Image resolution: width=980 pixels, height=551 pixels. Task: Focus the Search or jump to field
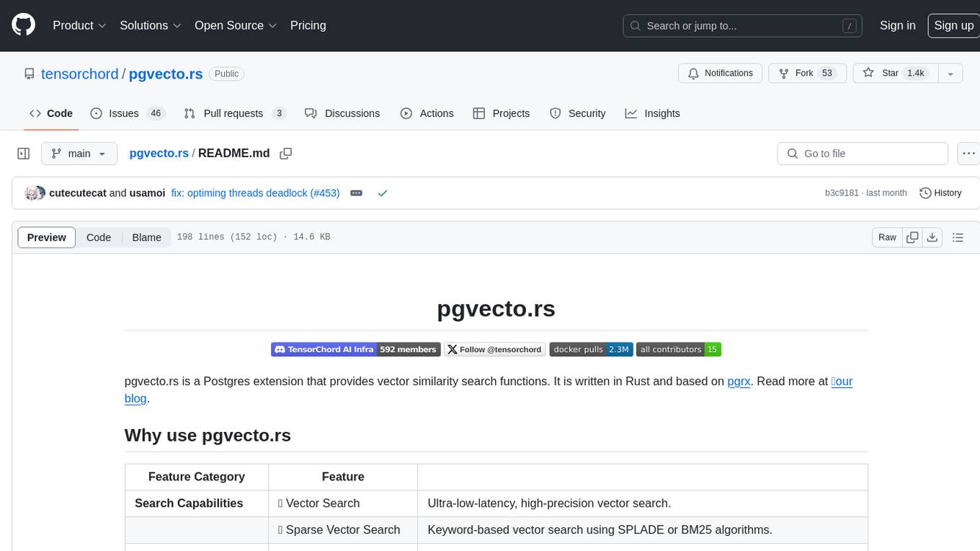[x=744, y=26]
